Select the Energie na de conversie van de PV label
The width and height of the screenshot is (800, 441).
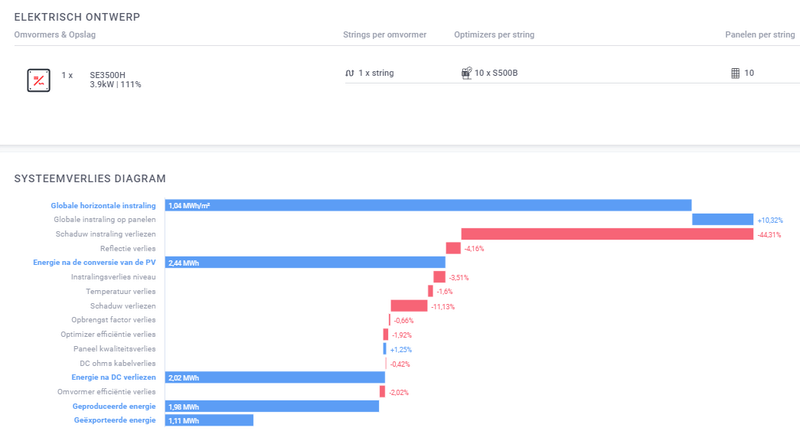[94, 263]
